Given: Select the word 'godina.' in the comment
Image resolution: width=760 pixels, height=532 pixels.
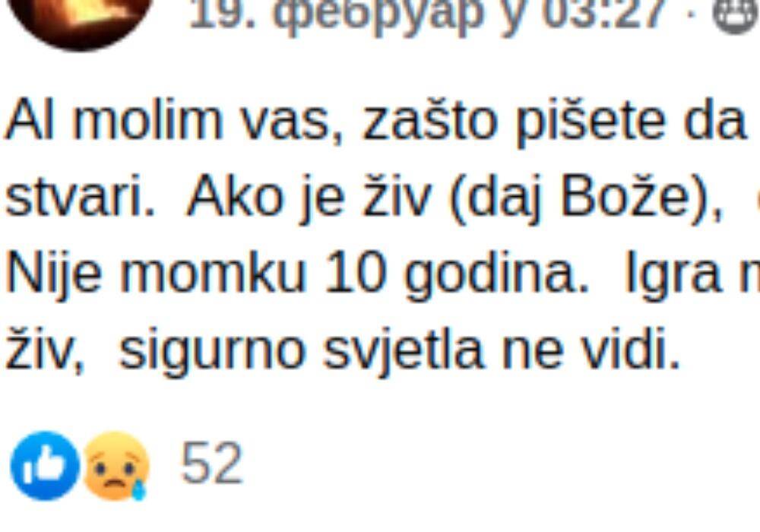Looking at the screenshot, I should coord(497,274).
